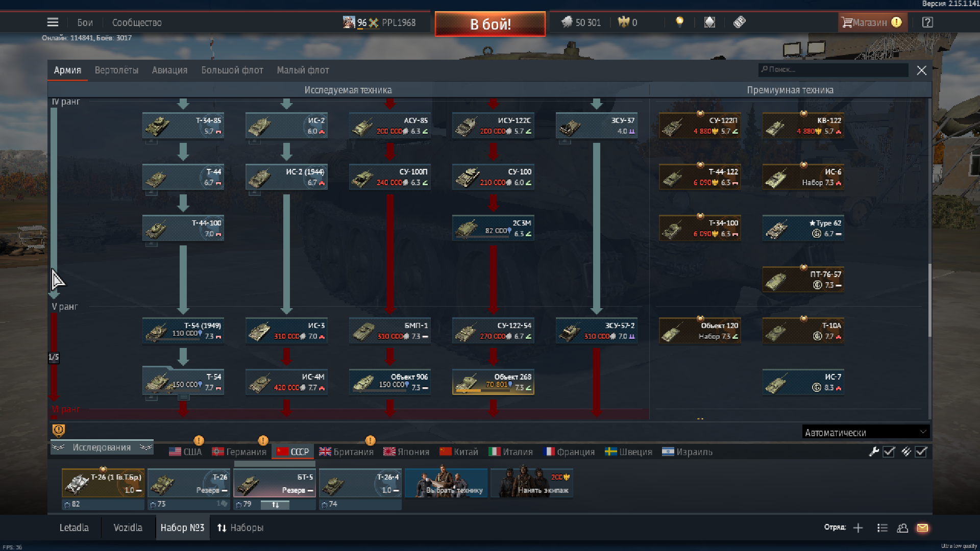Click the red "В бой!" battle button
The image size is (980, 551).
point(490,24)
